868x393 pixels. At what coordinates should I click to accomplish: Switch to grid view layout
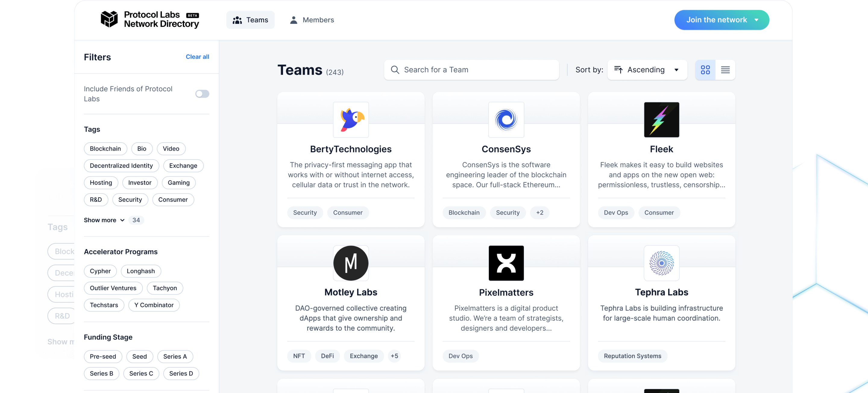tap(705, 70)
